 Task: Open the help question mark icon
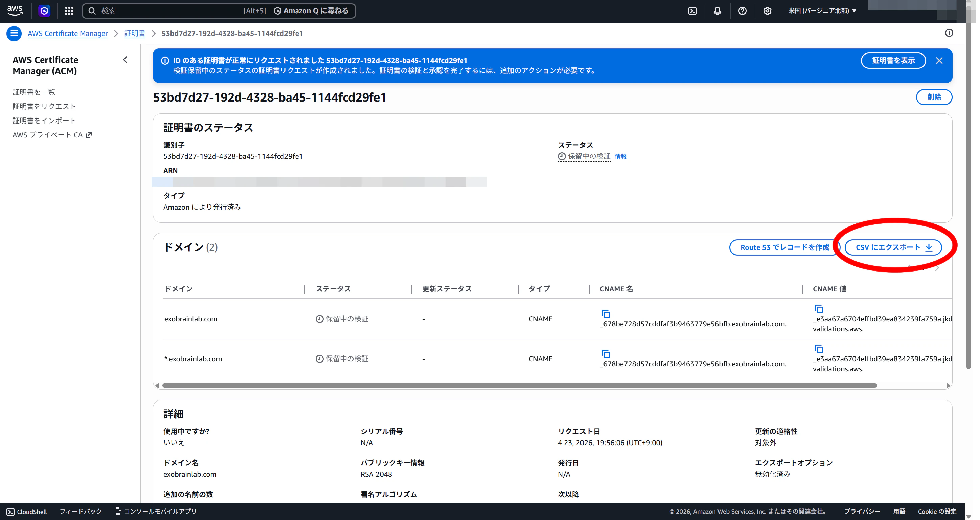742,10
